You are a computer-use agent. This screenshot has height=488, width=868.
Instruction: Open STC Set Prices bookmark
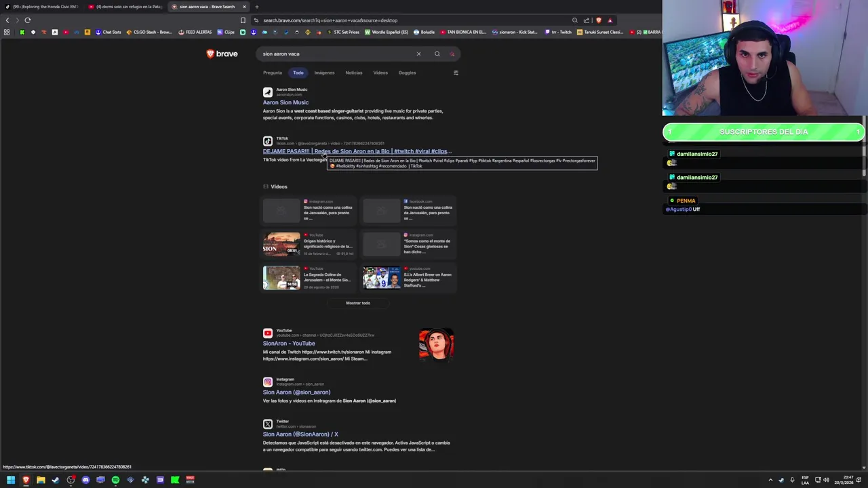pyautogui.click(x=343, y=32)
